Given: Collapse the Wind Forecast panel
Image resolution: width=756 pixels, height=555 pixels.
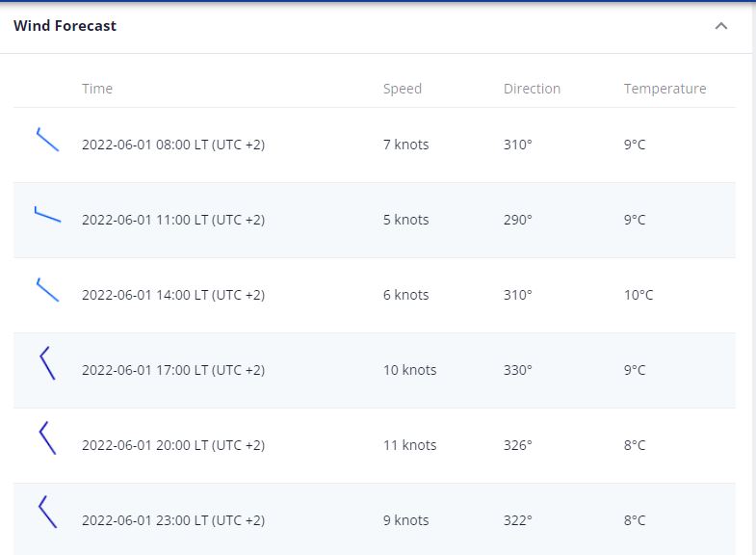Looking at the screenshot, I should tap(720, 26).
